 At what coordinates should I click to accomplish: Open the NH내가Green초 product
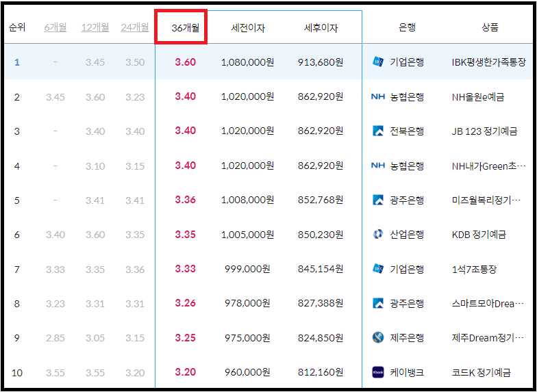pos(489,166)
